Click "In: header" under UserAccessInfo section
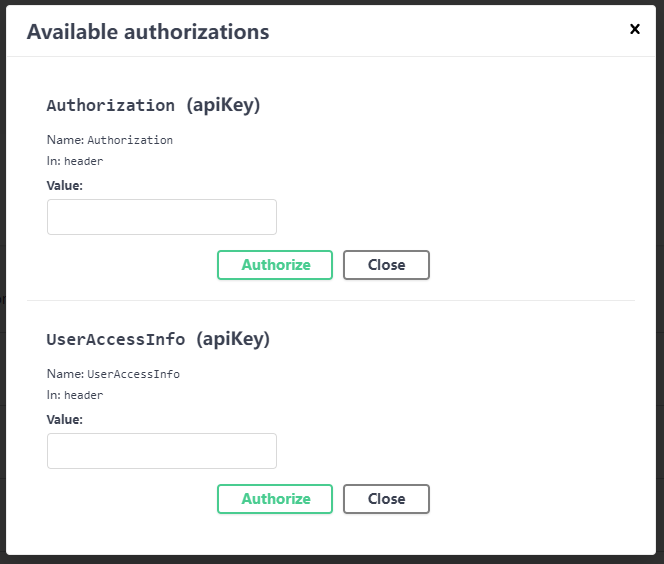The width and height of the screenshot is (664, 564). 75,395
